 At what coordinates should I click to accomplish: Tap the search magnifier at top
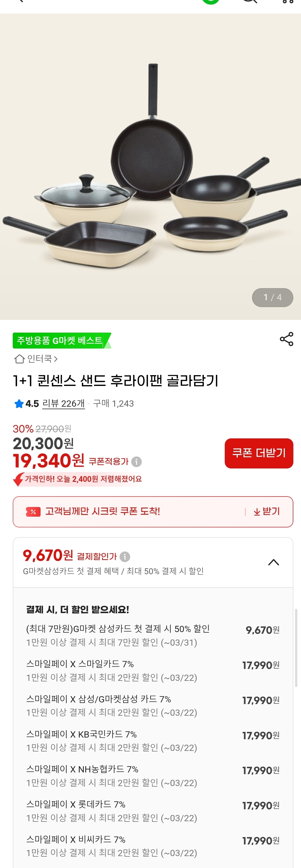coord(250,1)
